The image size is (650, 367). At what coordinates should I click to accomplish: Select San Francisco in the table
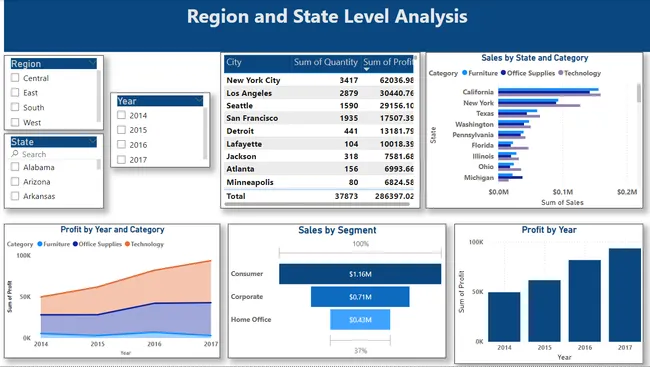coord(252,118)
